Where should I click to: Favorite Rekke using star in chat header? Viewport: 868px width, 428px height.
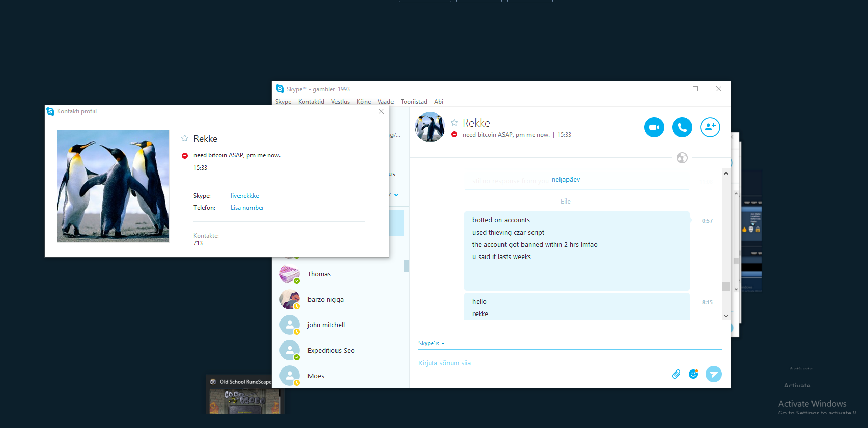pyautogui.click(x=454, y=123)
